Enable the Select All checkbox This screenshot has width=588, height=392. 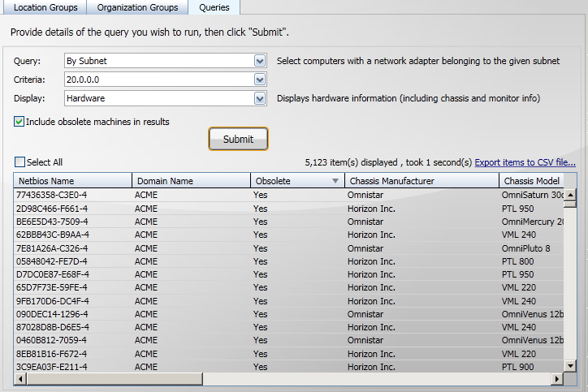point(20,162)
